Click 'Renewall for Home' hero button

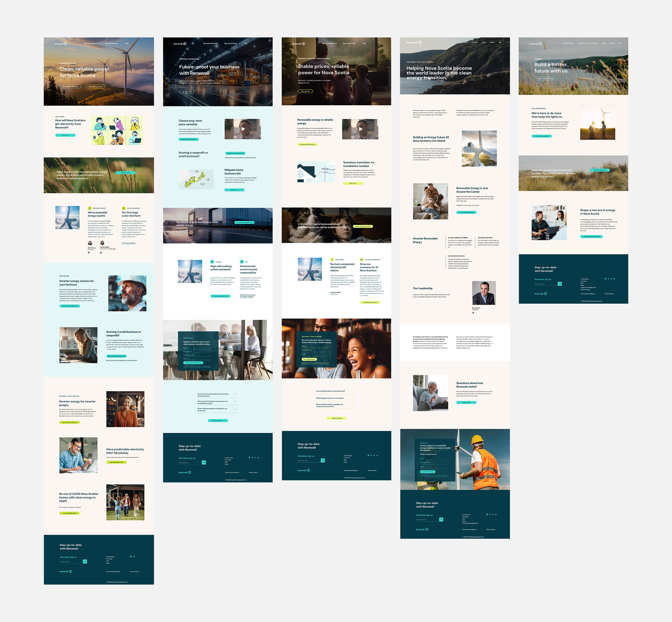96,86
